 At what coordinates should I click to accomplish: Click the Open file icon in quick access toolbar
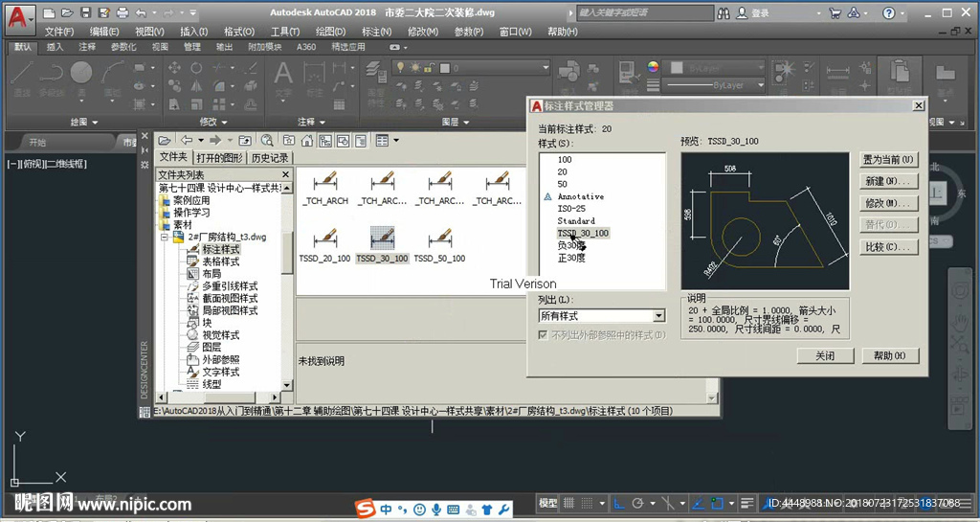(x=68, y=12)
